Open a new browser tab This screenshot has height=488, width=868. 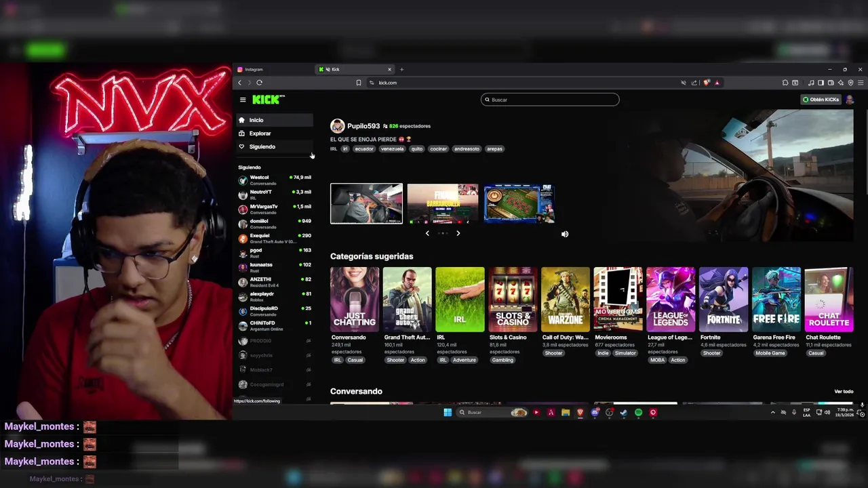point(401,69)
